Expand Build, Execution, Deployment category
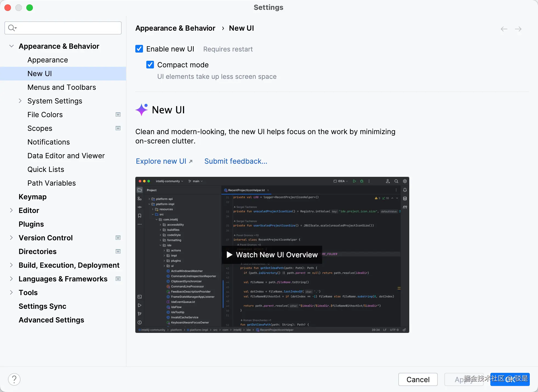This screenshot has width=538, height=392. (x=11, y=265)
